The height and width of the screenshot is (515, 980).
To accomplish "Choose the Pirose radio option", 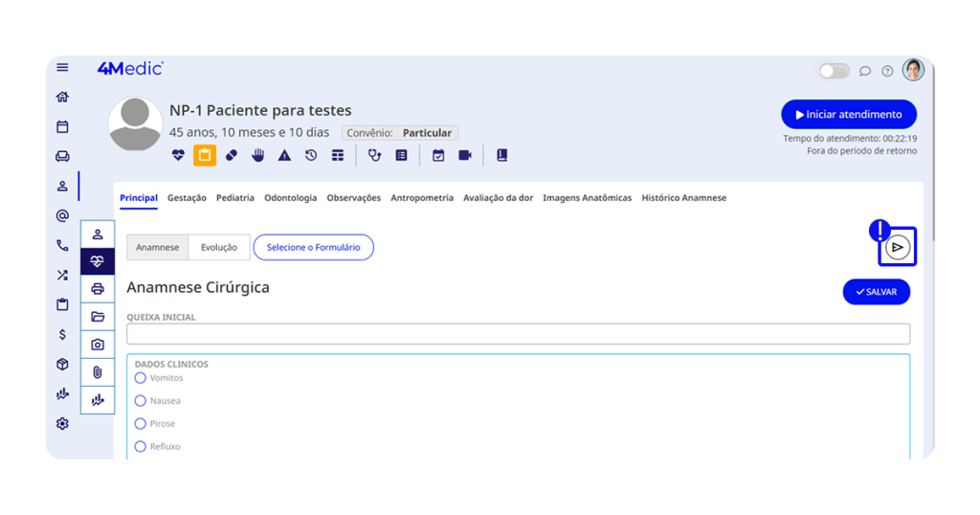I will pyautogui.click(x=141, y=424).
